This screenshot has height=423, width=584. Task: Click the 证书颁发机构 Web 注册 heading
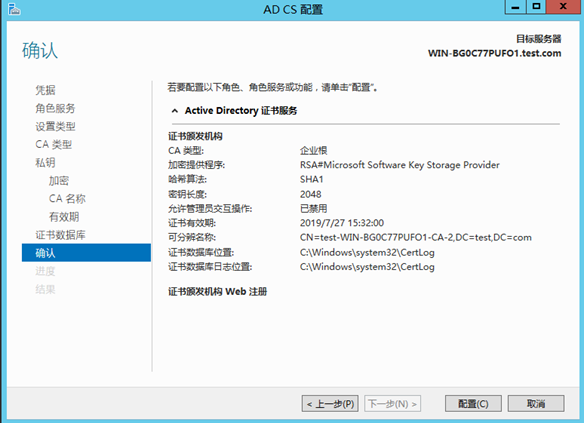[x=218, y=292]
